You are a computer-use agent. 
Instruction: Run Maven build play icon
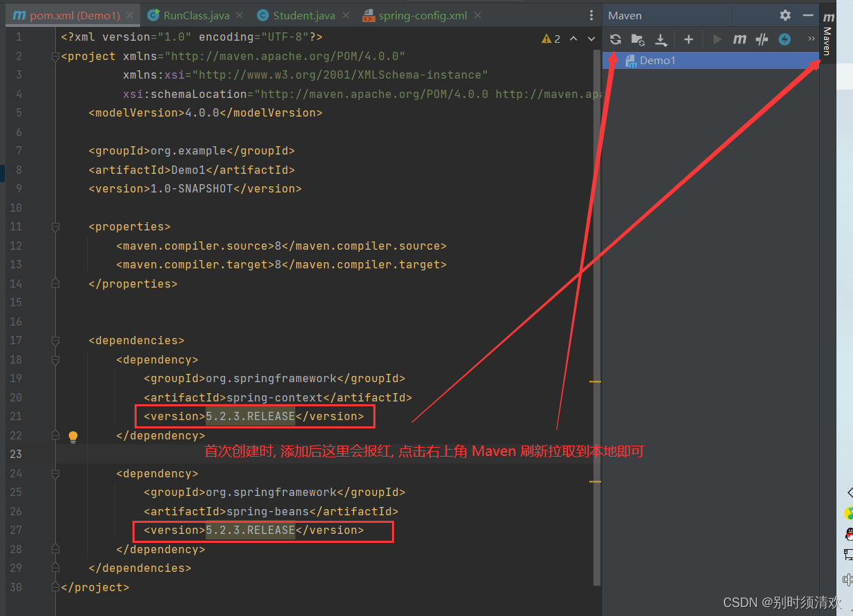(x=717, y=39)
